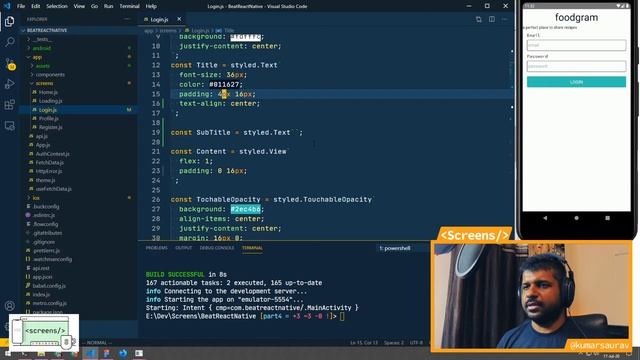Screen dimensions: 640x360
Task: Click Windows Start button
Action: pos(7,353)
